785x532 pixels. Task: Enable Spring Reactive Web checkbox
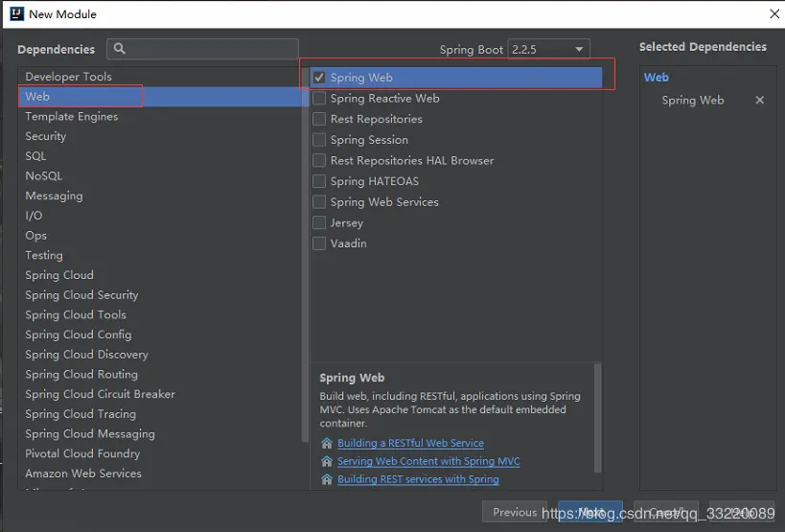319,98
